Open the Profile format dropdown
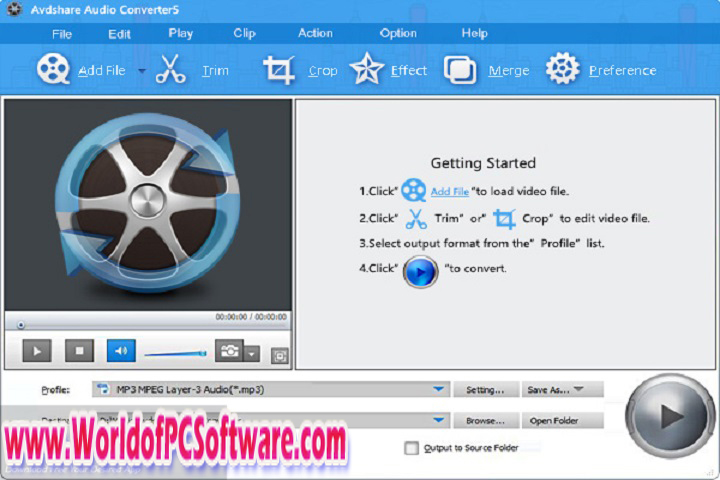The image size is (720, 480). [439, 390]
